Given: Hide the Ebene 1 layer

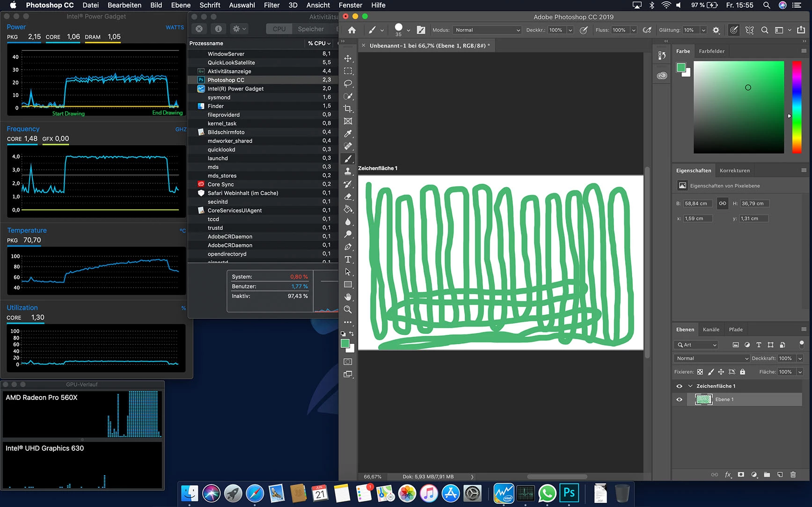Looking at the screenshot, I should click(679, 399).
